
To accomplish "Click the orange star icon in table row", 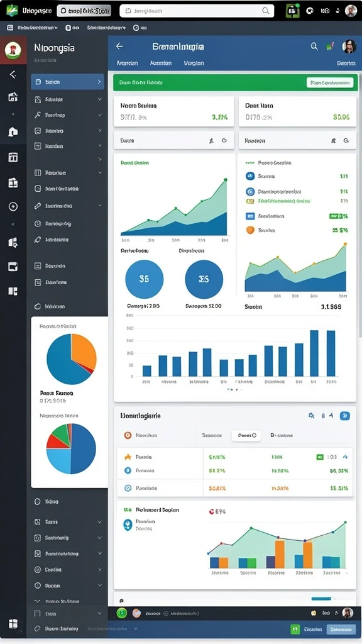I will 128,457.
